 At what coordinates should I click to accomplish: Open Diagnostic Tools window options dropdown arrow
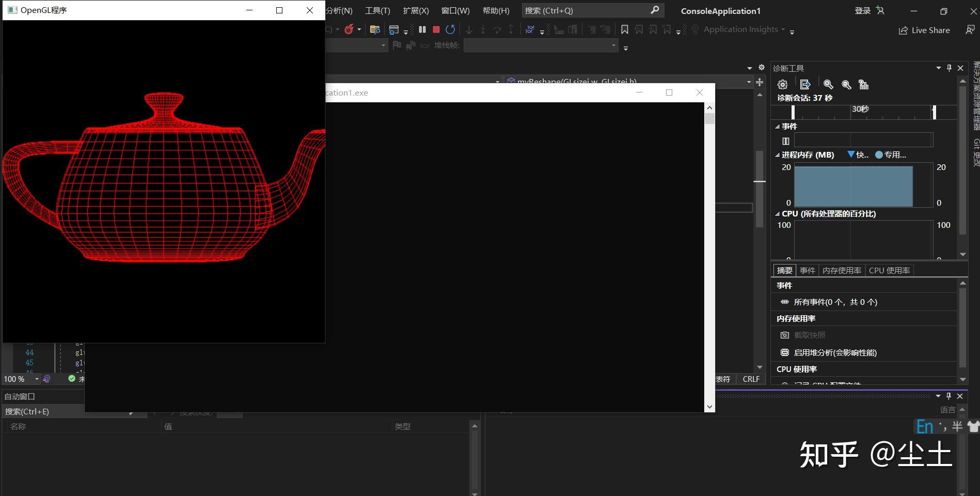[x=938, y=68]
